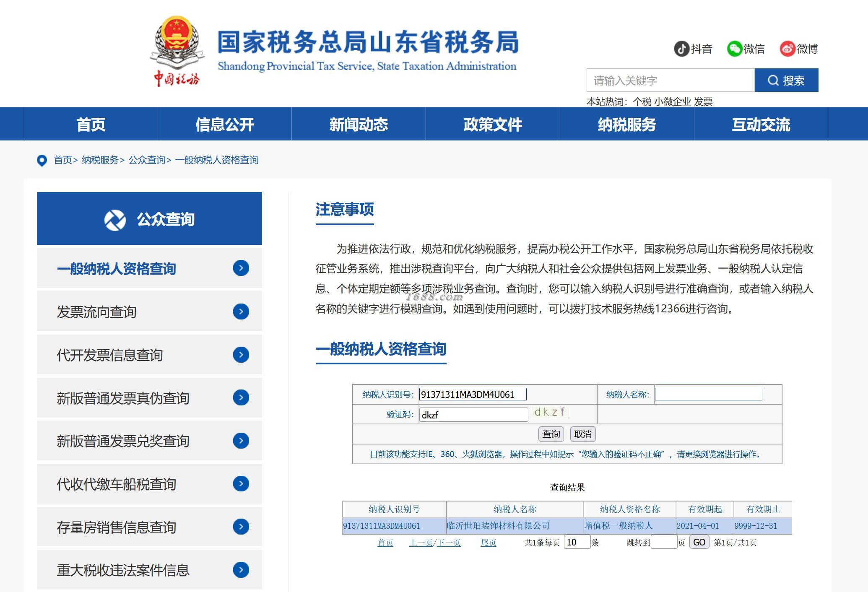868x592 pixels.
Task: Click the WeChat (微信) icon
Action: tap(735, 49)
